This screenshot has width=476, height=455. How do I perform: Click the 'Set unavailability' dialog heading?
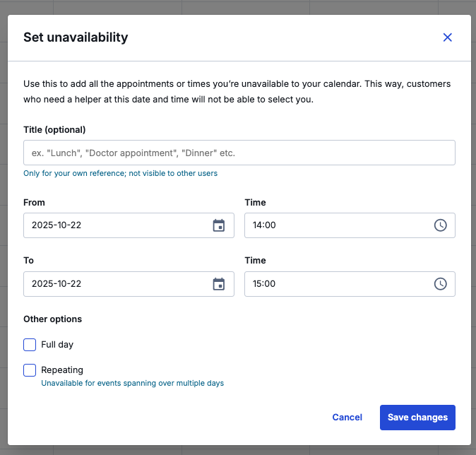point(76,37)
